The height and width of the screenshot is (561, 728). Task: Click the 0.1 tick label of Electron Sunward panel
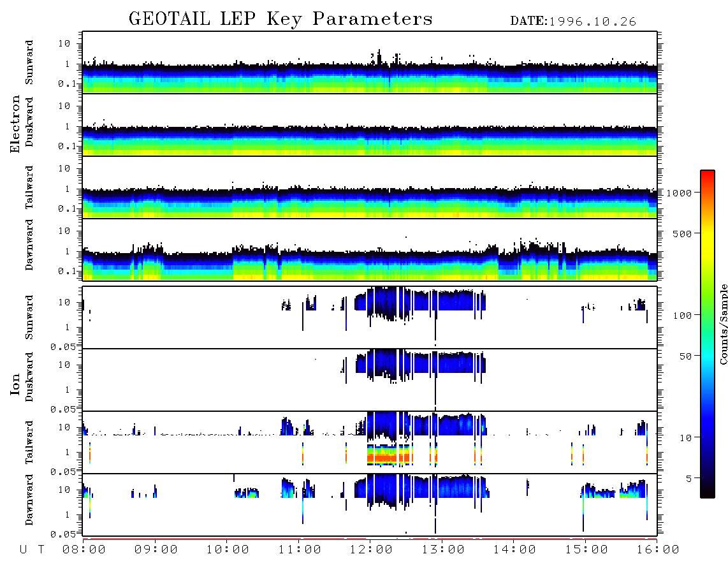[68, 84]
